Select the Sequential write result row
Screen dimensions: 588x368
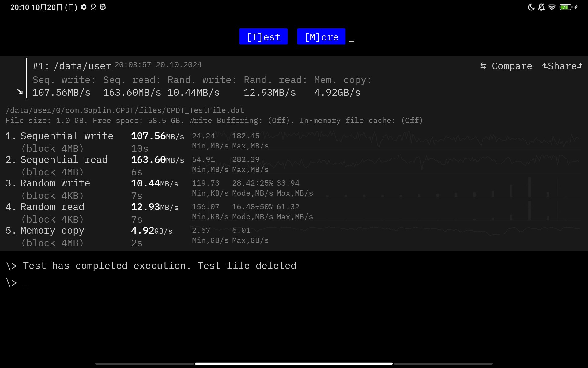coord(67,136)
